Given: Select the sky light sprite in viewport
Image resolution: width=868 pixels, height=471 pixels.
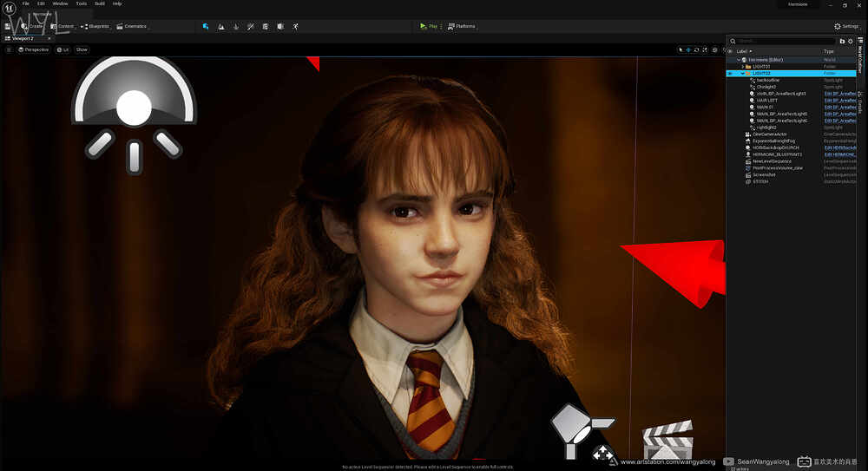Looking at the screenshot, I should (x=134, y=114).
